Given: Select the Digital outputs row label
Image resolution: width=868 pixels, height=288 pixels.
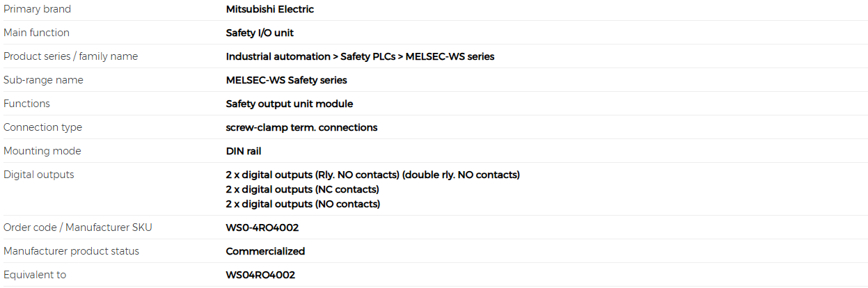Looking at the screenshot, I should pos(38,175).
